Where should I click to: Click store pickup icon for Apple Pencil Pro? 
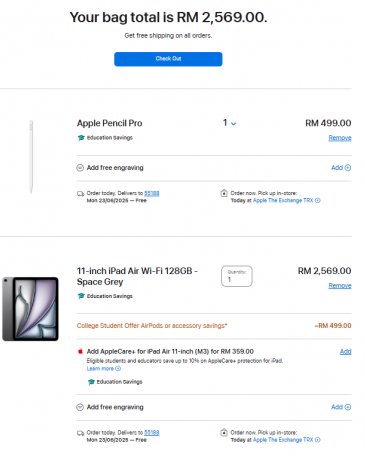[x=224, y=193]
